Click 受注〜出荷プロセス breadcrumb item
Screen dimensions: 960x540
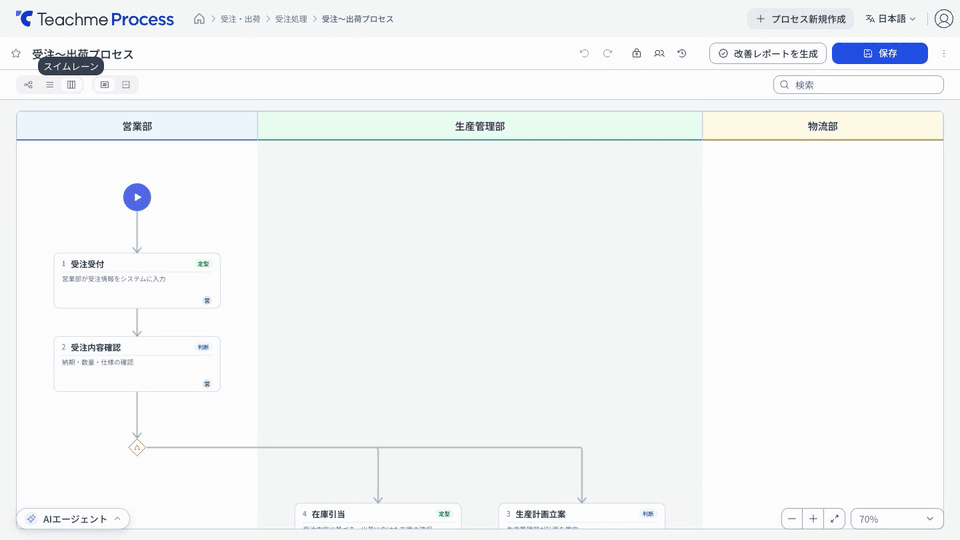[358, 19]
